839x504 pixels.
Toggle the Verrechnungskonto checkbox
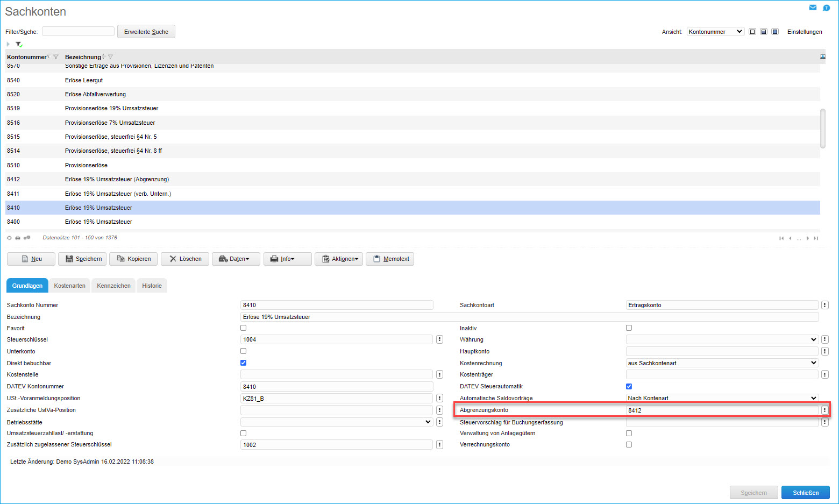pyautogui.click(x=629, y=444)
